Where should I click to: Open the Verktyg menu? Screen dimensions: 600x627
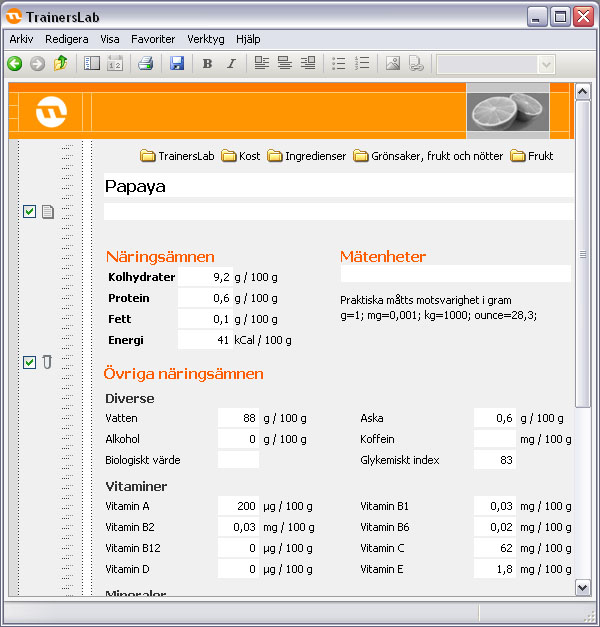(206, 39)
